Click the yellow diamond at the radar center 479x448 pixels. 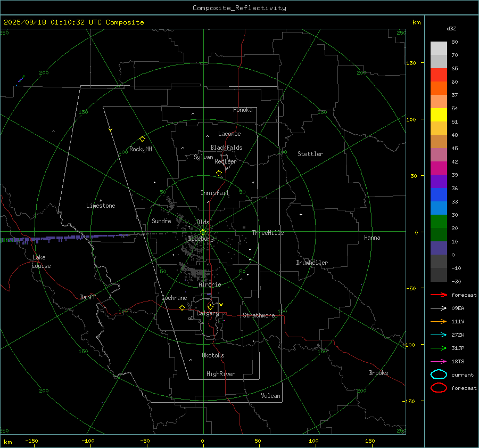(x=203, y=232)
